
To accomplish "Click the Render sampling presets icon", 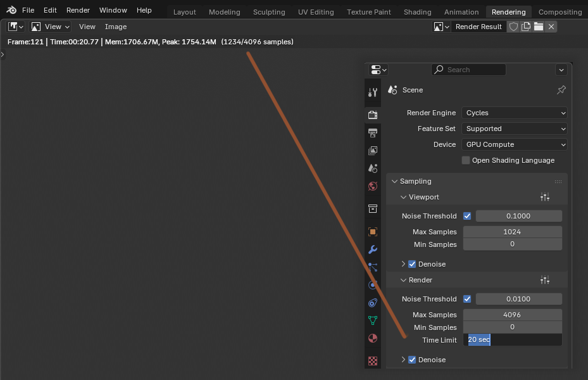I will point(545,280).
